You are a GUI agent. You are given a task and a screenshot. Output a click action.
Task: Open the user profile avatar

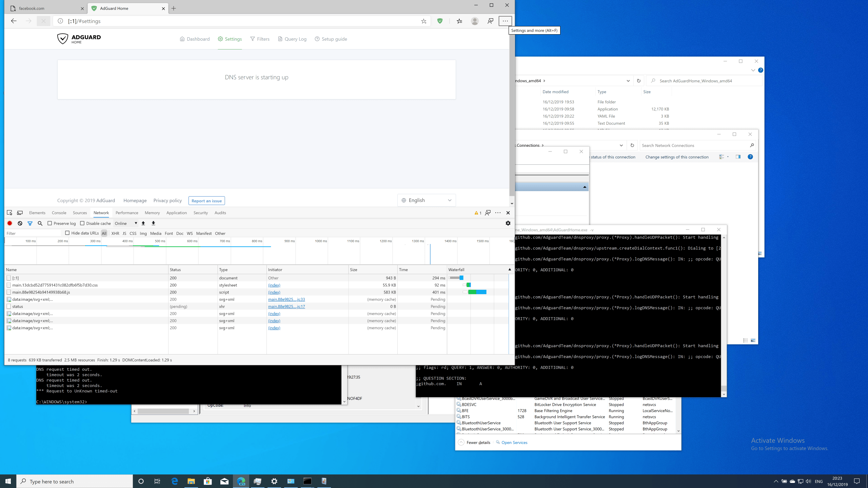point(475,21)
